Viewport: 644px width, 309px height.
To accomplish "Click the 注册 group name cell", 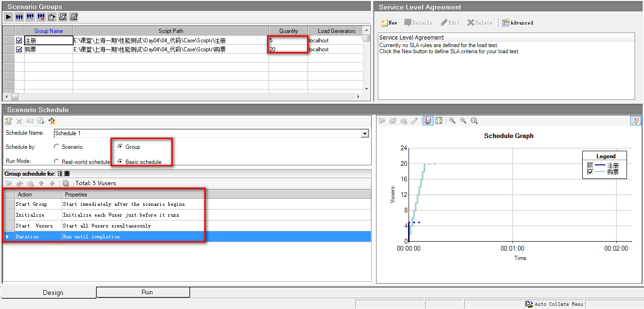I will pyautogui.click(x=49, y=41).
